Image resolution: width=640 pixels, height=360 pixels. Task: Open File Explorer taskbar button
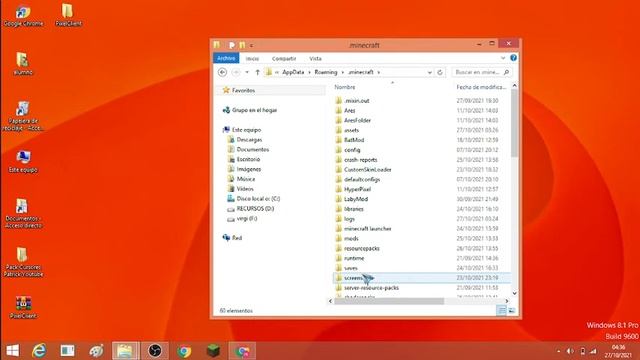pyautogui.click(x=125, y=351)
